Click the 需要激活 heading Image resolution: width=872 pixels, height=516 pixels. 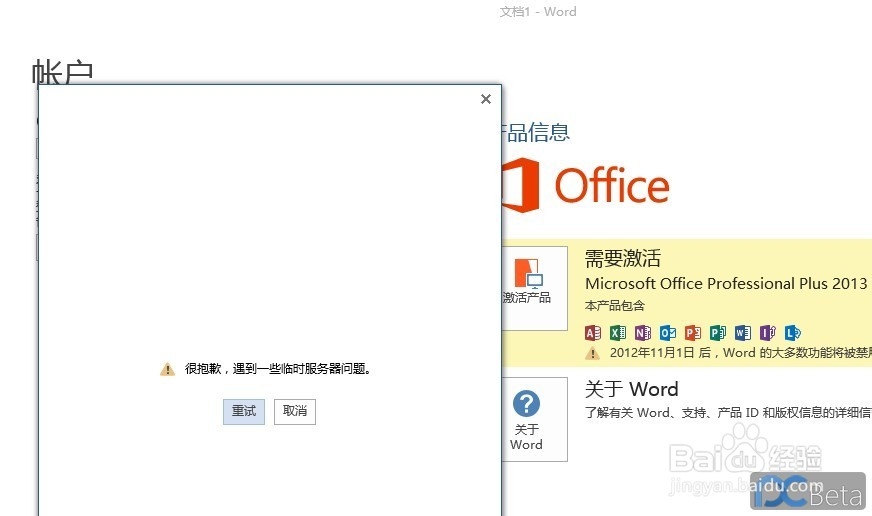click(x=623, y=259)
